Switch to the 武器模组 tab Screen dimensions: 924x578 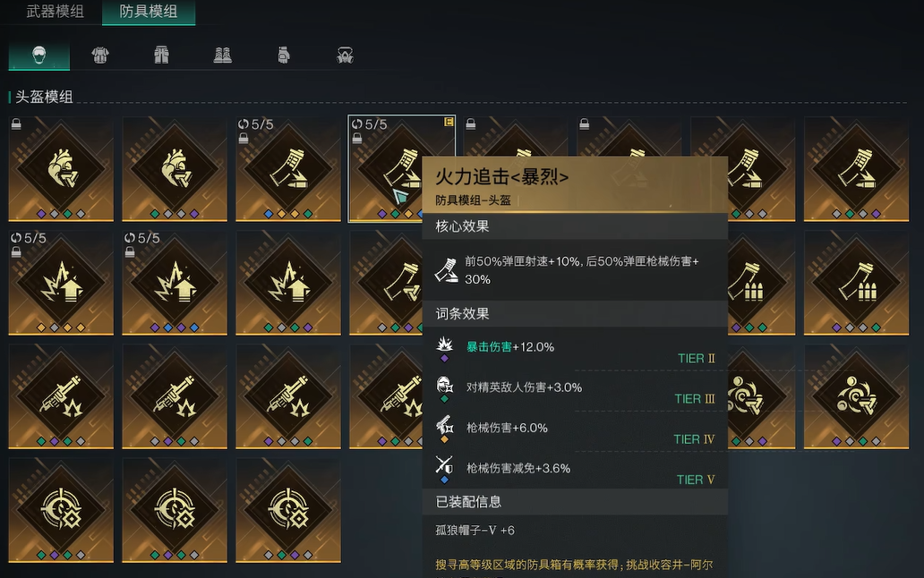[x=55, y=11]
